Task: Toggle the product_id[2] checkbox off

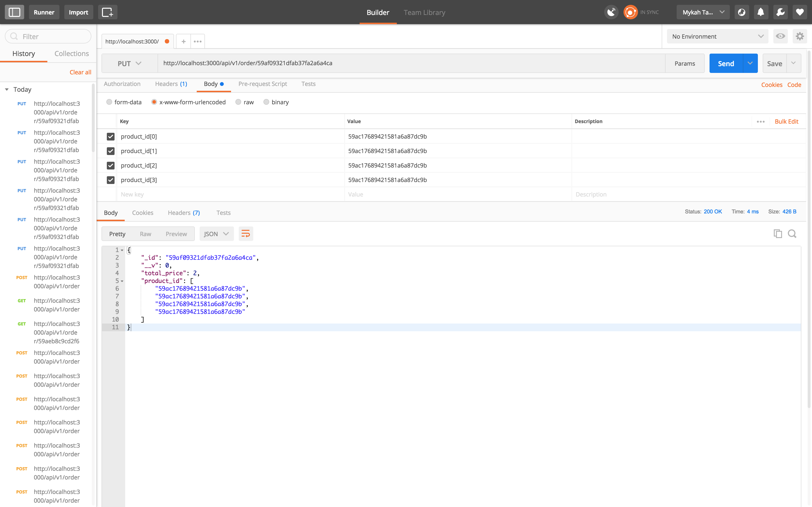Action: [x=110, y=165]
